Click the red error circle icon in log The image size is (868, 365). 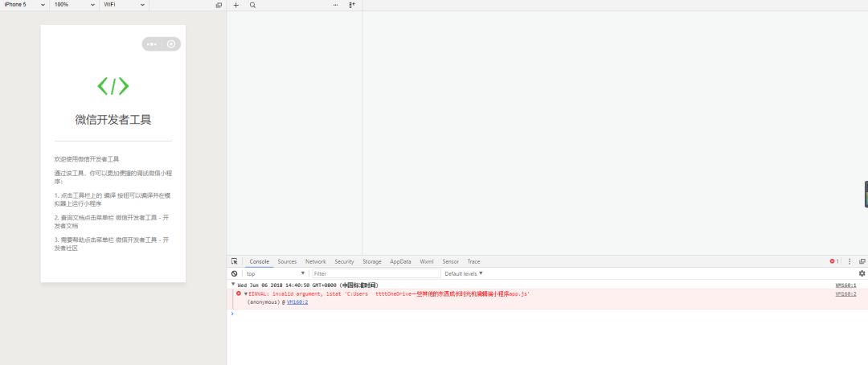click(x=239, y=293)
